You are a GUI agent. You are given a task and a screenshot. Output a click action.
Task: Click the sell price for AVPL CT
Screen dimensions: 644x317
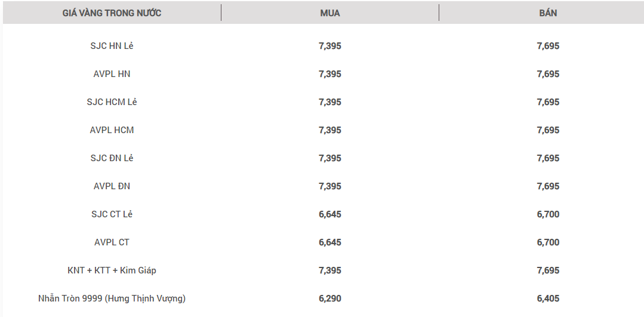(548, 242)
